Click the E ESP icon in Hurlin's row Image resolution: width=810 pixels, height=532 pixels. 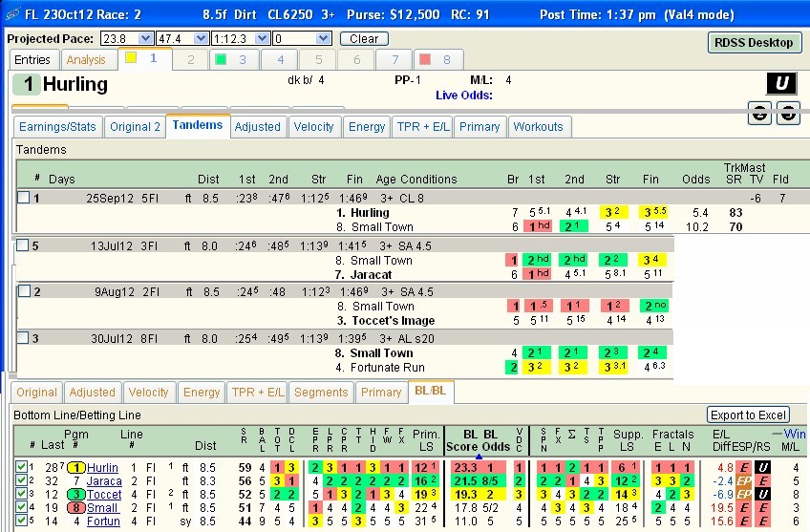(744, 468)
